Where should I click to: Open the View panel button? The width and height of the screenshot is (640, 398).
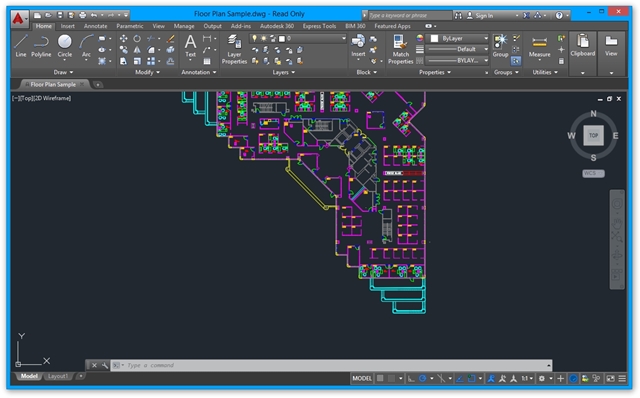611,53
